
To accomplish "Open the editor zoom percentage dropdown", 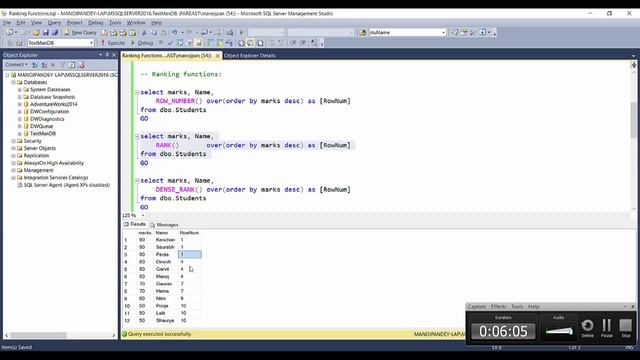I will (143, 215).
